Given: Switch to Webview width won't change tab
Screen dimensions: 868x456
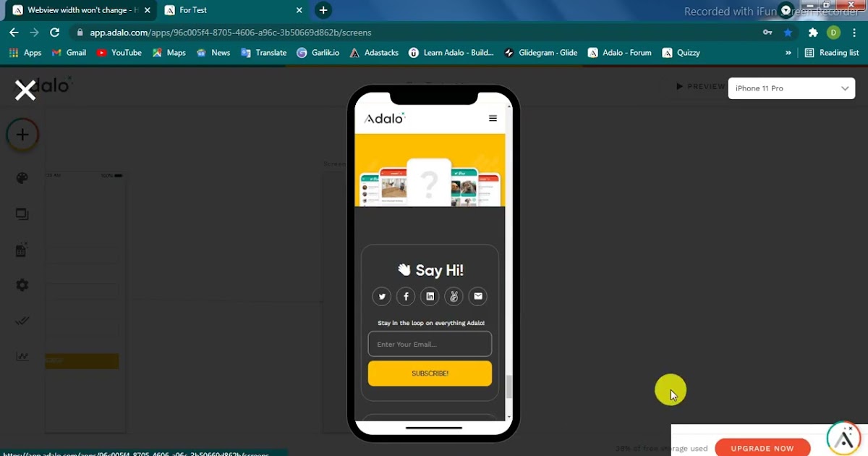Looking at the screenshot, I should coord(75,10).
